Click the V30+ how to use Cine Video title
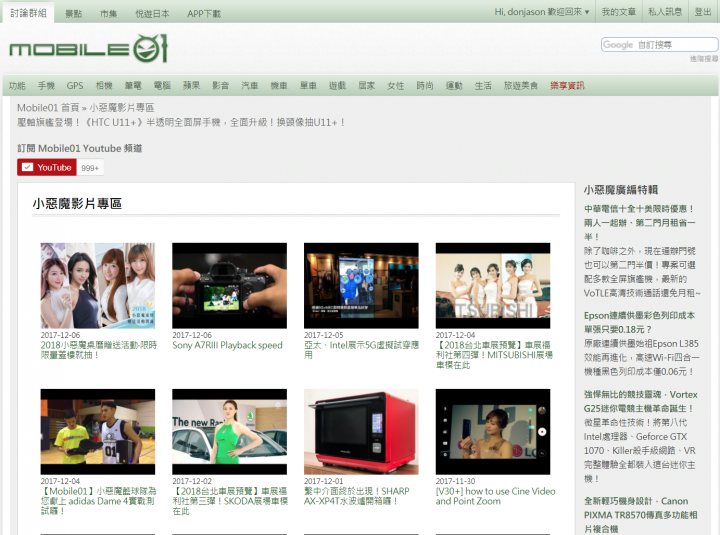 (x=495, y=496)
